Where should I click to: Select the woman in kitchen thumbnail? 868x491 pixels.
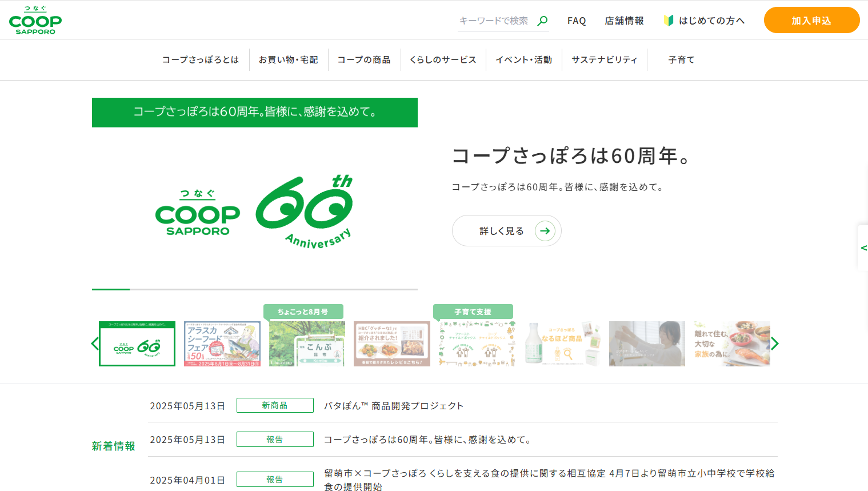pos(647,344)
